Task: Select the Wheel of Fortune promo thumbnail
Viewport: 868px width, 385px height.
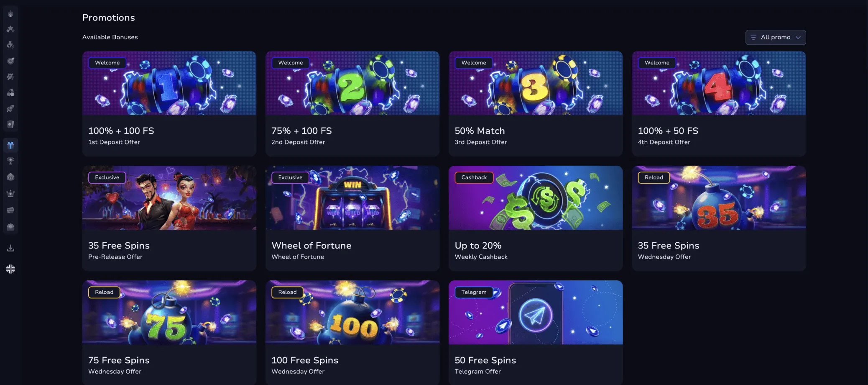Action: point(352,198)
